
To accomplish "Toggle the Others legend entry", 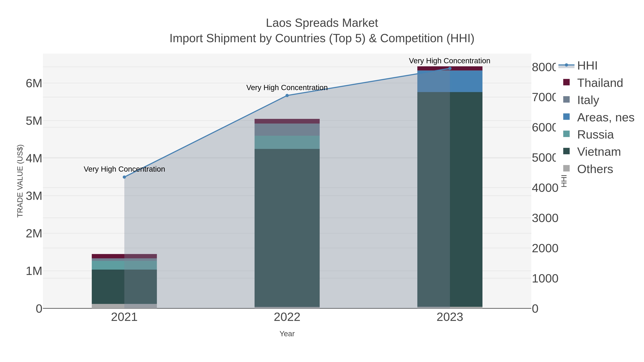I will click(x=588, y=169).
